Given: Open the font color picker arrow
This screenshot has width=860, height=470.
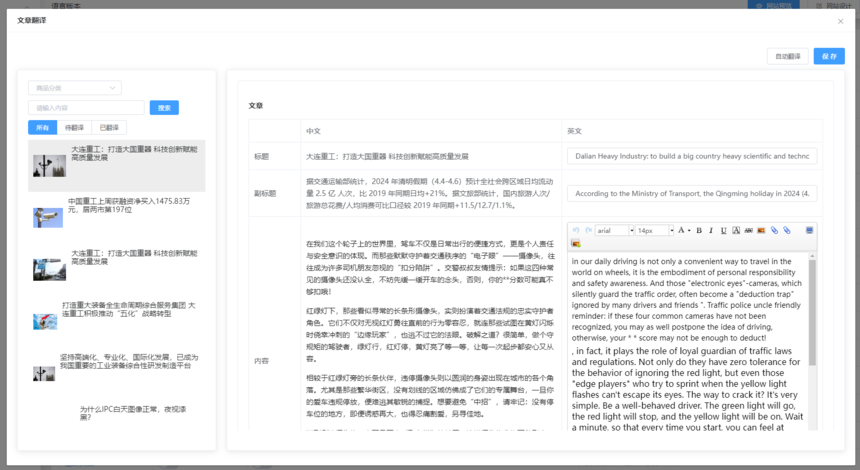Looking at the screenshot, I should 689,230.
